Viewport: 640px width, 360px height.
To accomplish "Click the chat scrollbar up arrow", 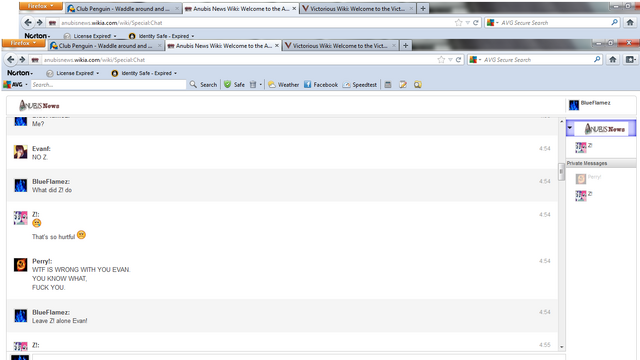I will pyautogui.click(x=562, y=121).
